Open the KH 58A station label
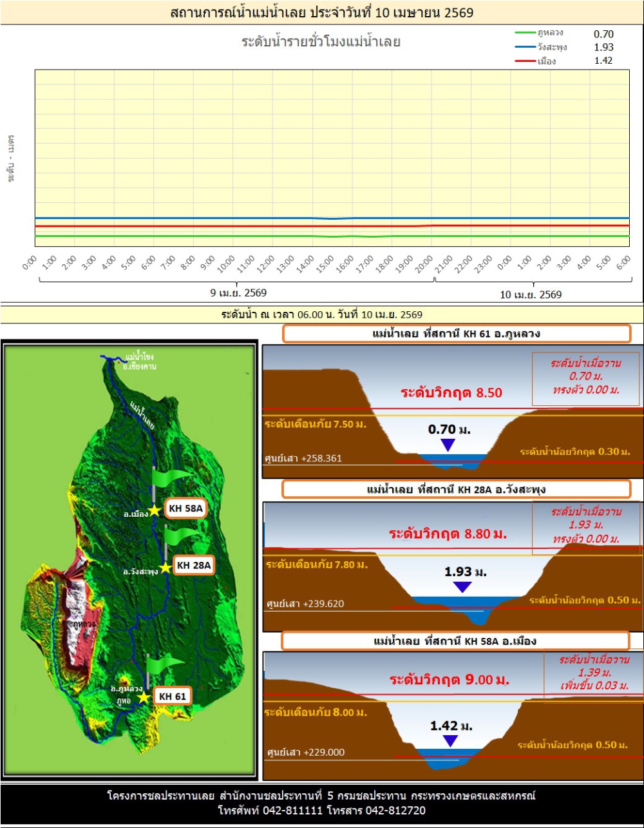Viewport: 644px width, 828px height. pyautogui.click(x=185, y=508)
